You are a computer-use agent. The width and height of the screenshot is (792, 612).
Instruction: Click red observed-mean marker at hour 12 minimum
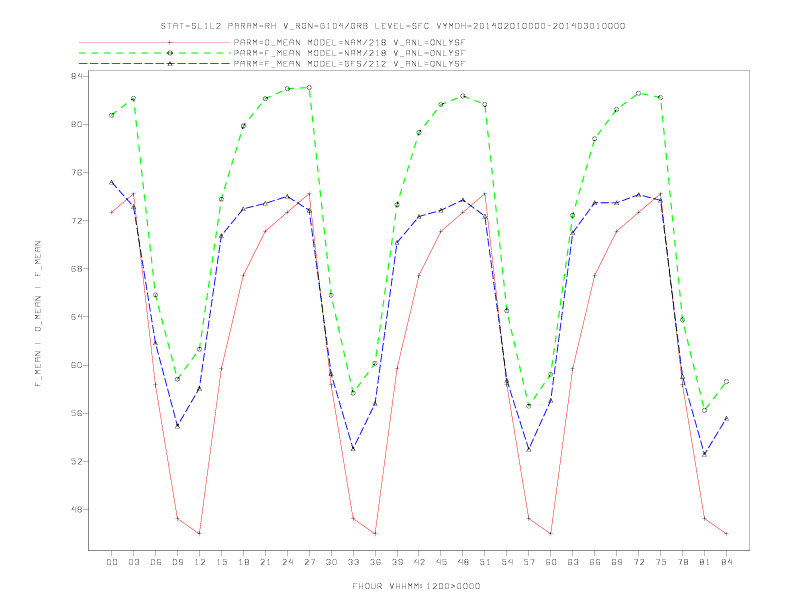(200, 533)
